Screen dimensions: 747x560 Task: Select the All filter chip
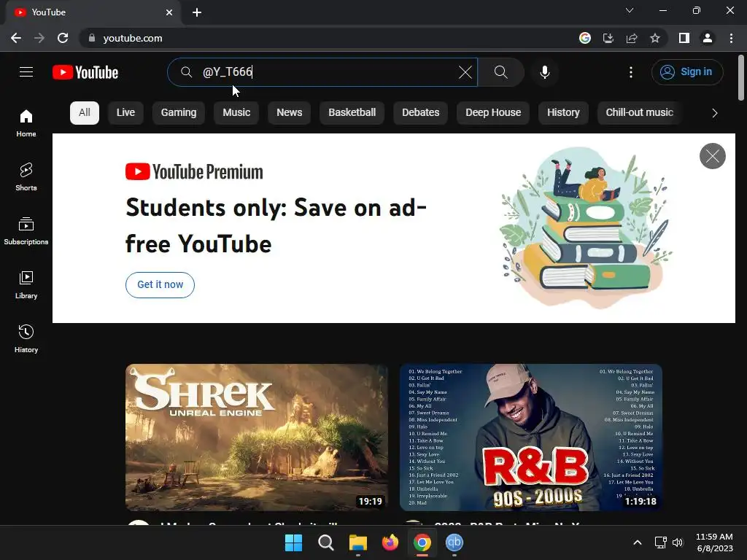[85, 113]
